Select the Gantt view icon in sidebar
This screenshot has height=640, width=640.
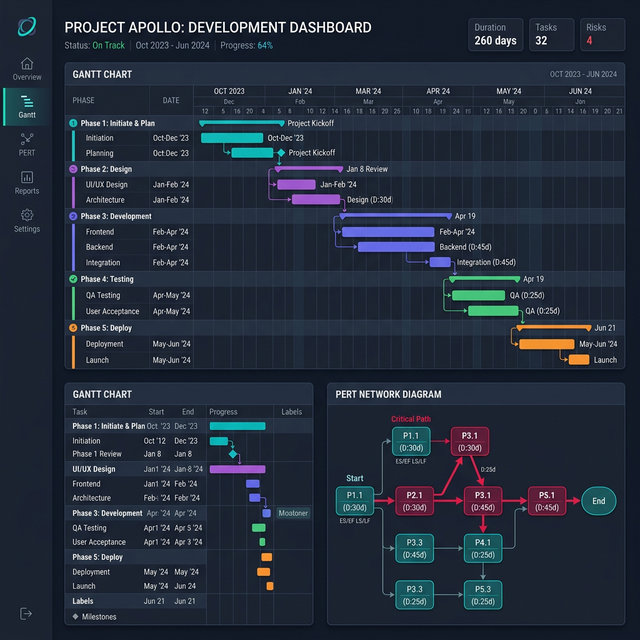(27, 102)
